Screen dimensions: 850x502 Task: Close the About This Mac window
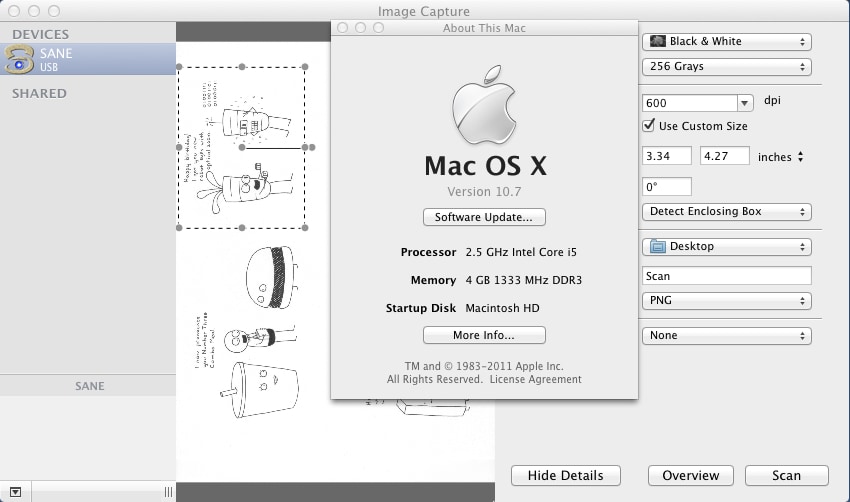(x=343, y=28)
